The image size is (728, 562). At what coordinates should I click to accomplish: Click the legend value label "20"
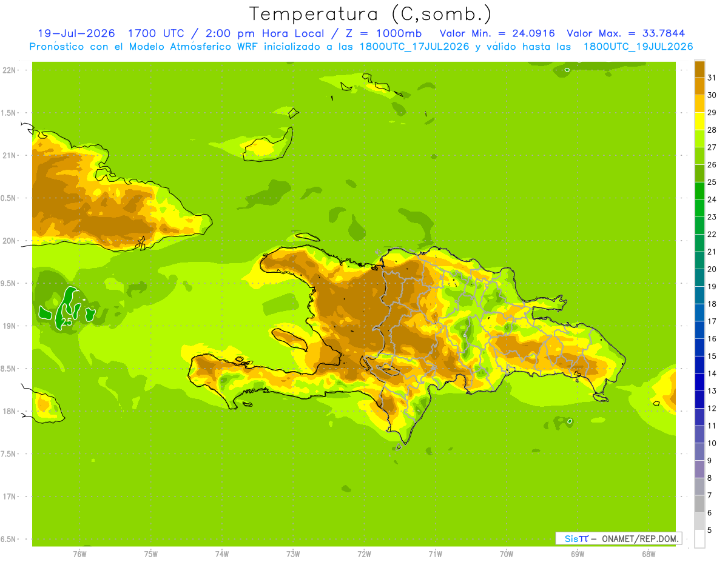712,269
